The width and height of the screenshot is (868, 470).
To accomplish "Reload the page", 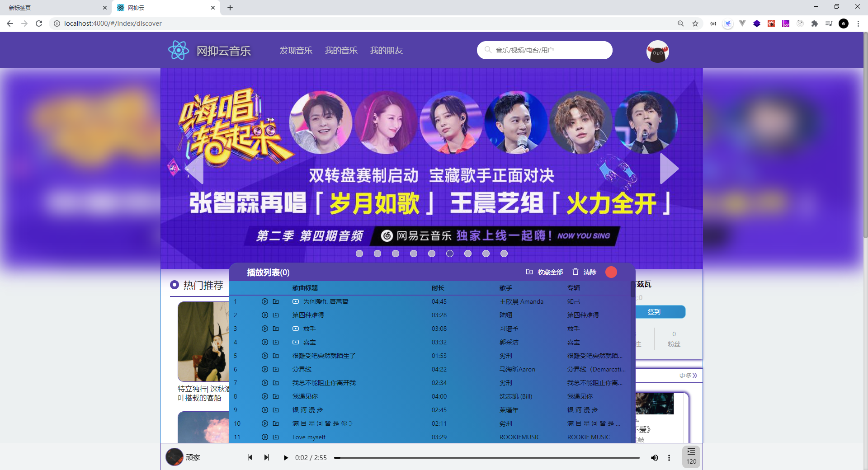I will 39,23.
